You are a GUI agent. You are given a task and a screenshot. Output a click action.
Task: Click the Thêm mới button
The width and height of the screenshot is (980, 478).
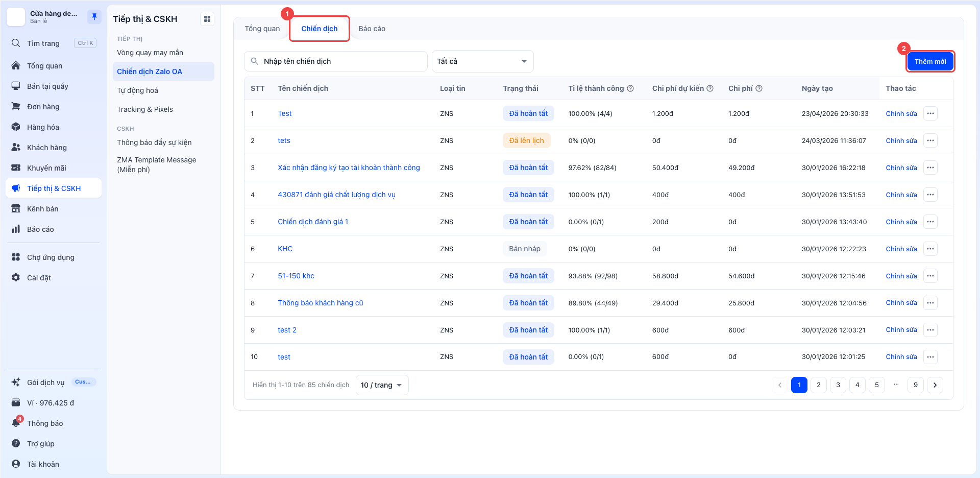point(930,61)
